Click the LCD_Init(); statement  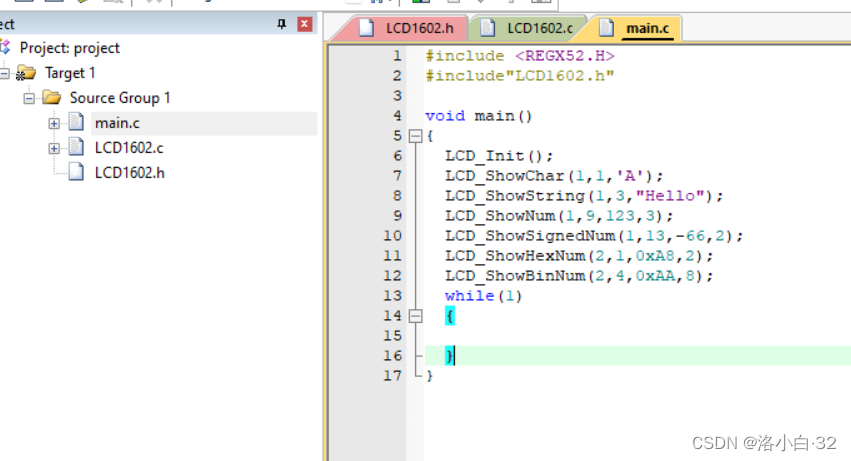(499, 156)
